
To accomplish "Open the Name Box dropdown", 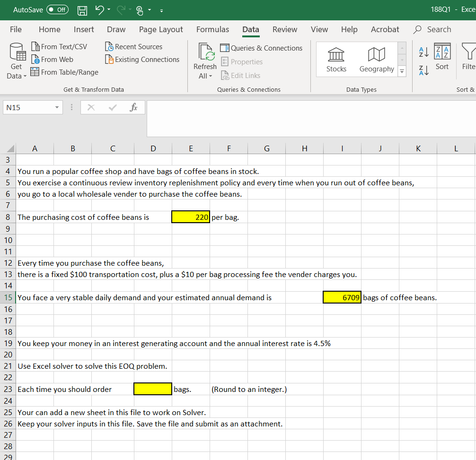I will 56,107.
